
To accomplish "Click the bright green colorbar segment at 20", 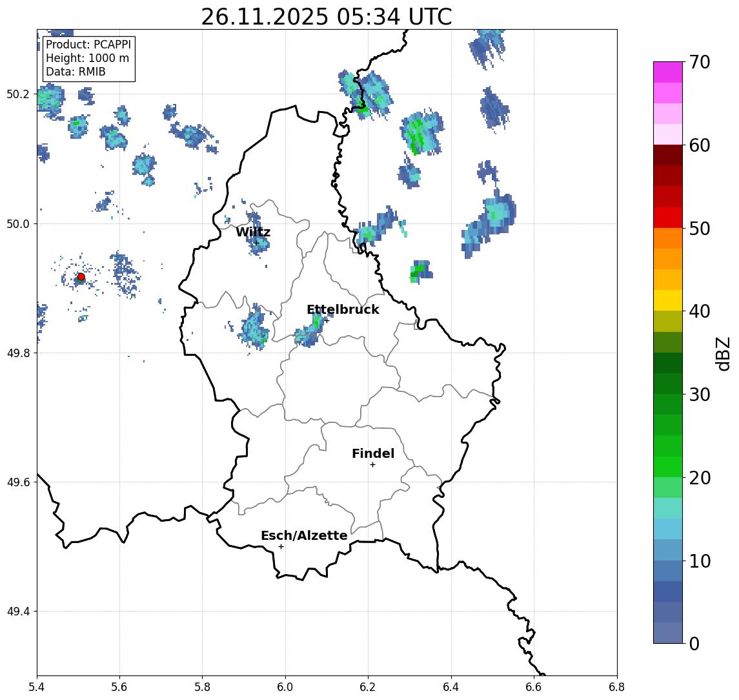I will tap(668, 466).
